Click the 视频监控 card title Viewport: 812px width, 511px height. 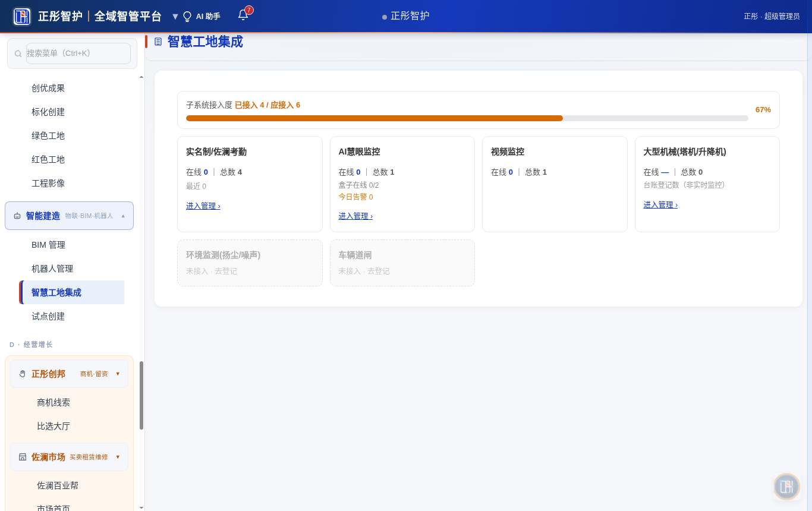pyautogui.click(x=508, y=152)
